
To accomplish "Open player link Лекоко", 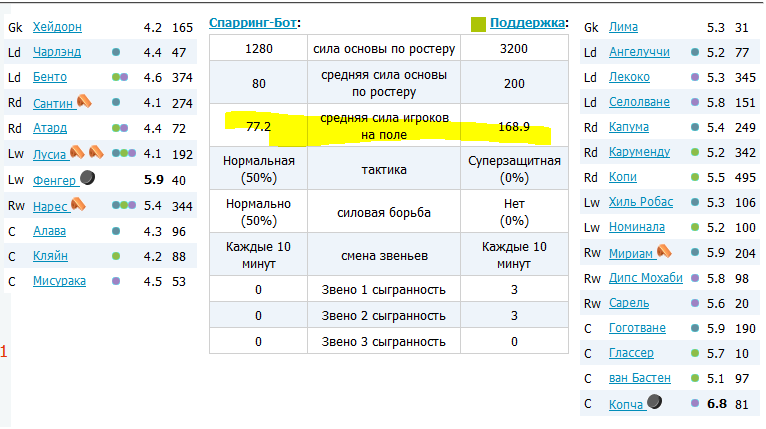I will click(629, 77).
